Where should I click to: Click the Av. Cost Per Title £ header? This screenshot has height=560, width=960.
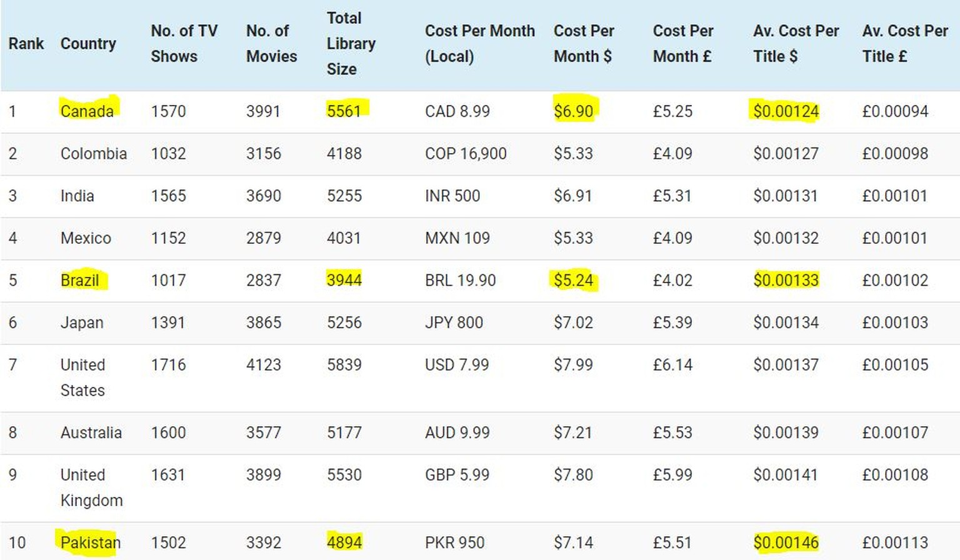(905, 44)
